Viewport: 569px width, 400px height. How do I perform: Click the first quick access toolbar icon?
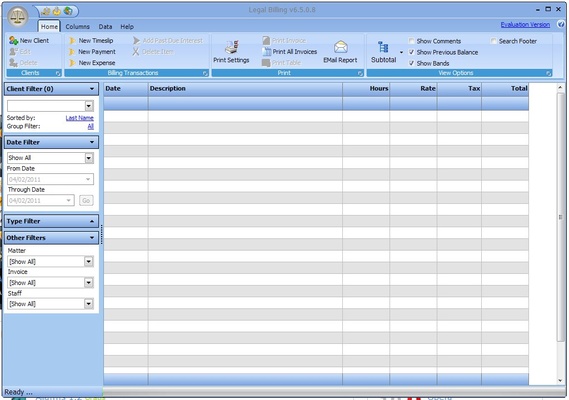(x=46, y=11)
